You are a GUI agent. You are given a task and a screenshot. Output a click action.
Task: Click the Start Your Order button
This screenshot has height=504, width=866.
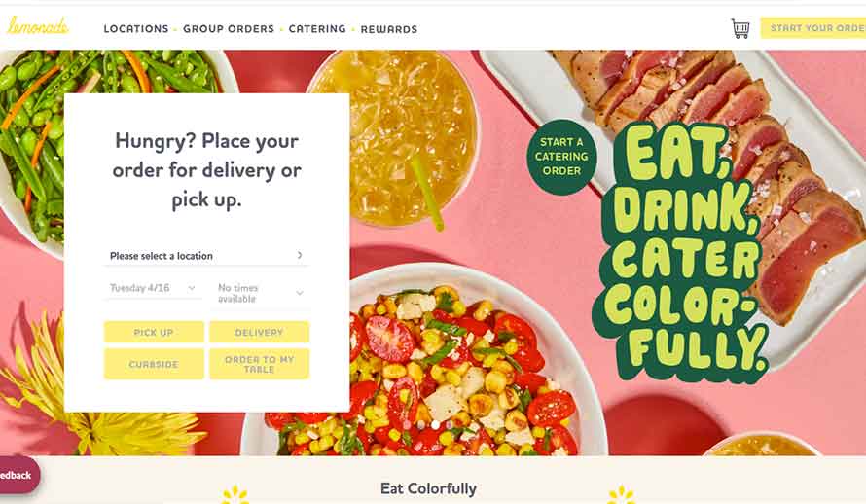click(813, 28)
